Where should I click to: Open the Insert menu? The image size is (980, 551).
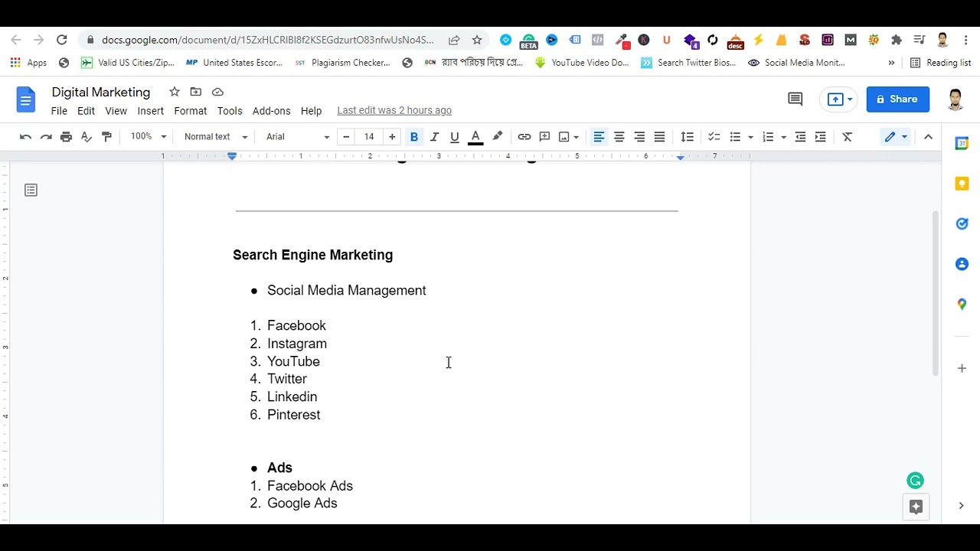click(150, 111)
